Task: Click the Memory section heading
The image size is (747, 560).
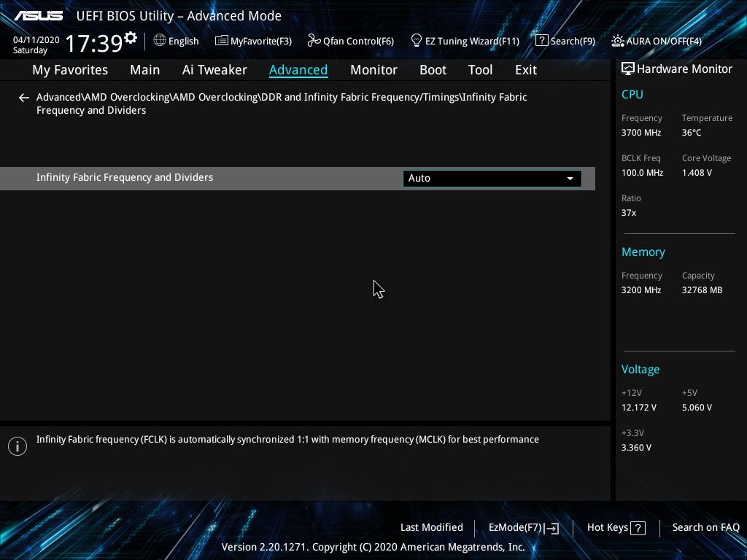Action: [643, 252]
